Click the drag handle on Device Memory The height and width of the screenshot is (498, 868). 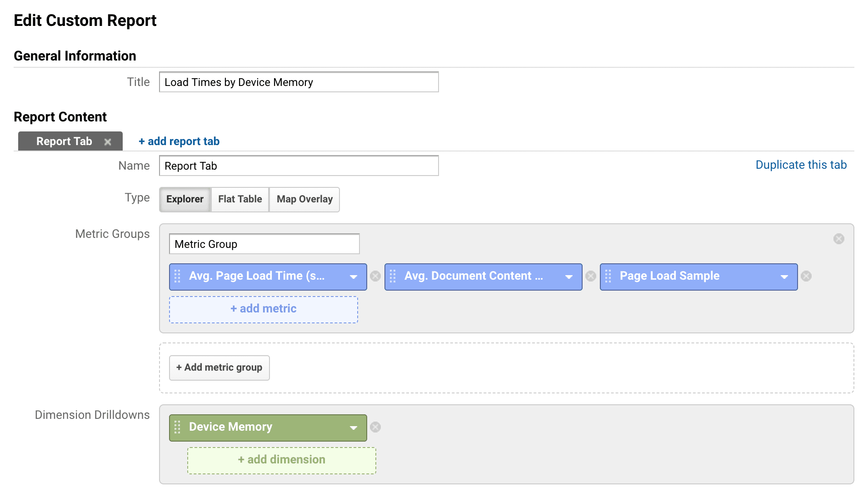[178, 428]
